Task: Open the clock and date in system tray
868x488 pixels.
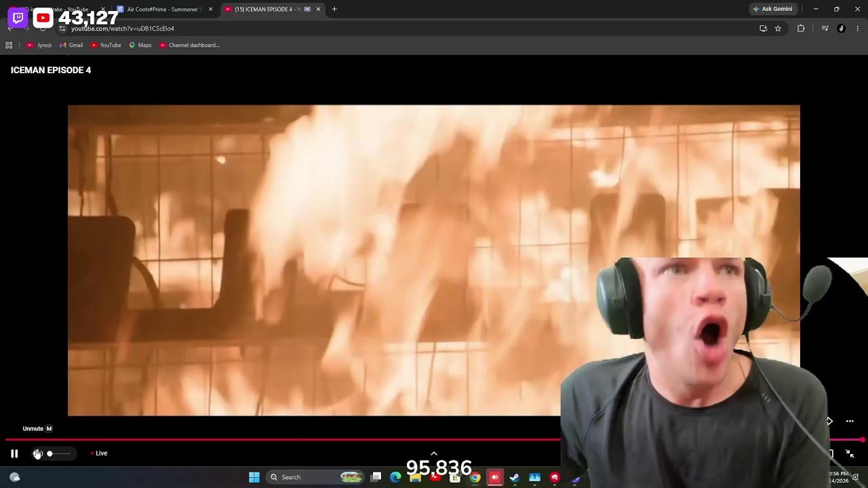Action: 839,477
